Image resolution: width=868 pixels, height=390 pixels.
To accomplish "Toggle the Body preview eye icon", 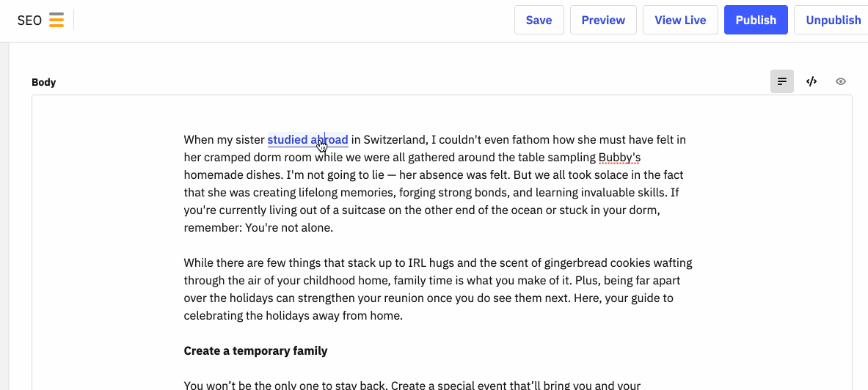I will [x=840, y=82].
